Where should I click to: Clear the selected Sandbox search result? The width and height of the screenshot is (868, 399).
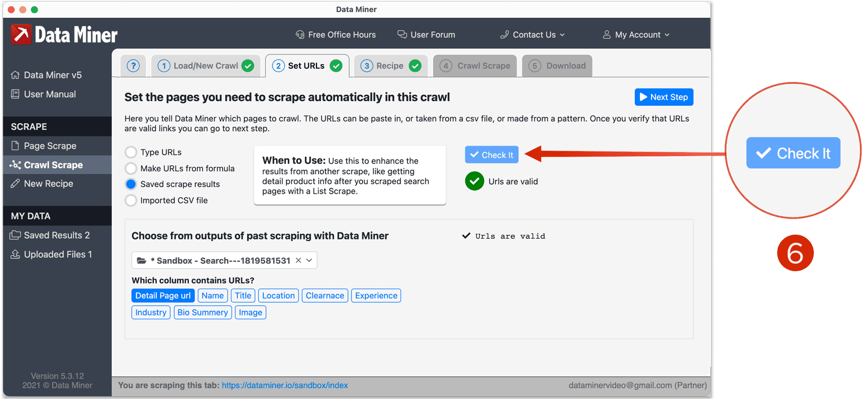(299, 260)
